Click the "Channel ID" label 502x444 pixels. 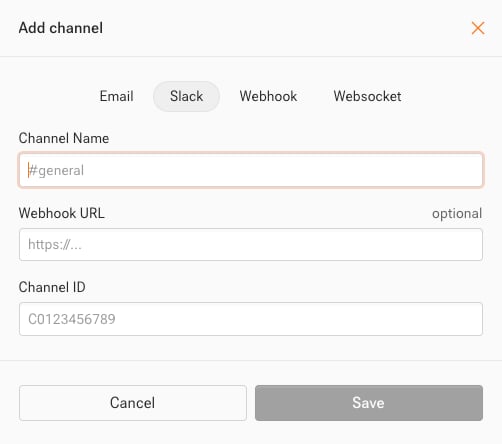point(52,287)
